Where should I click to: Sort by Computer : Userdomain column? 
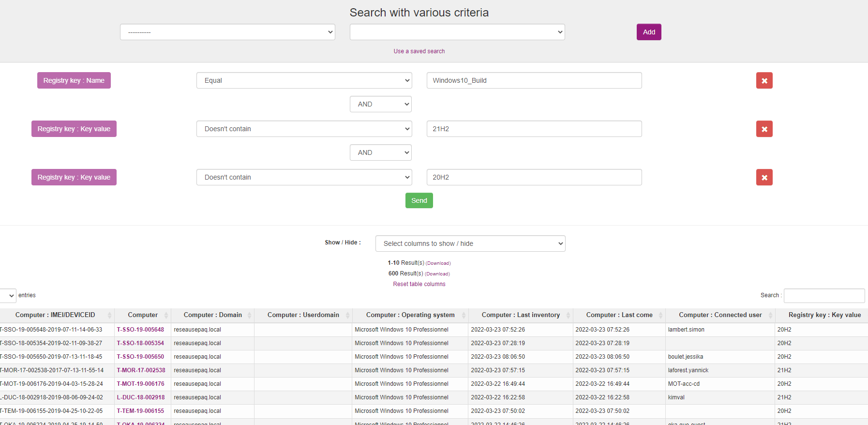(x=303, y=315)
